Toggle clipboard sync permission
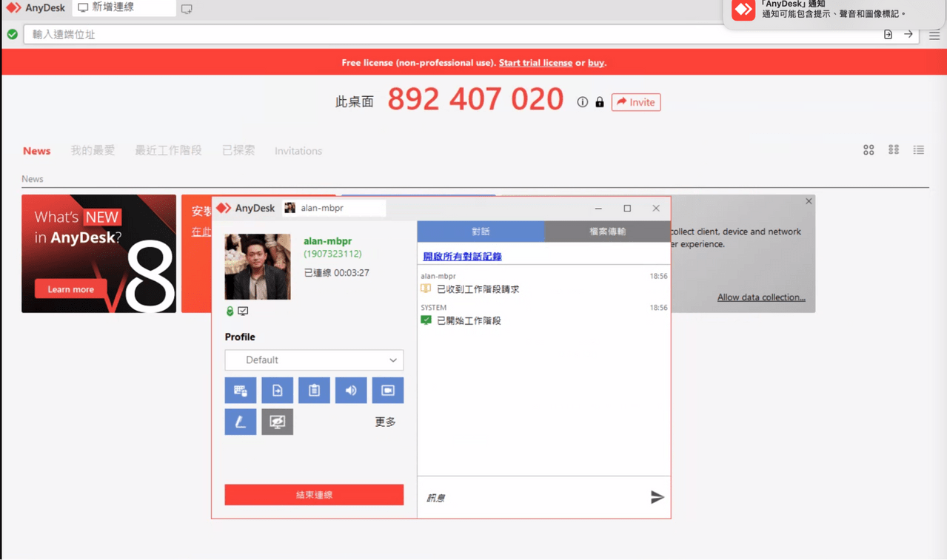Viewport: 947px width, 560px height. 314,391
